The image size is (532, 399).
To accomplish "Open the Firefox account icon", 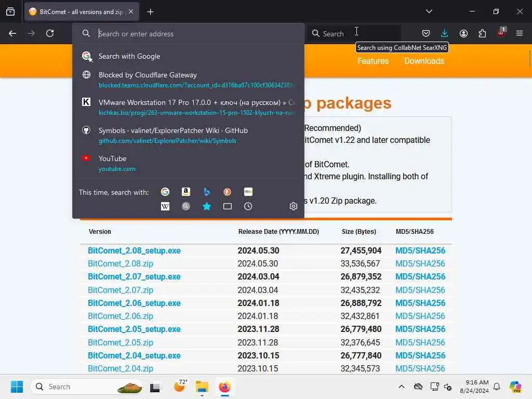I will pos(463,33).
